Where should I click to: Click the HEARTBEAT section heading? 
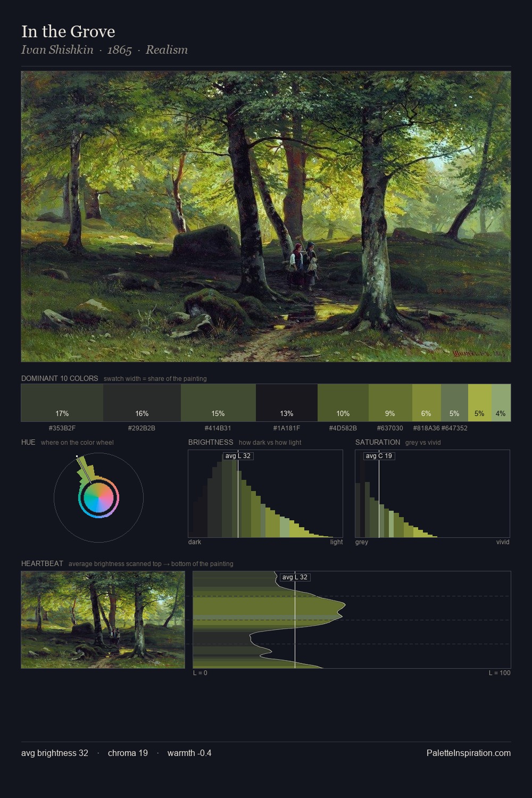tap(42, 564)
